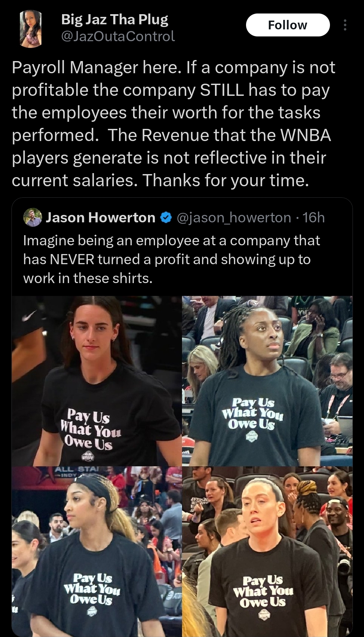Open the bottom-right photo in the grid
This screenshot has width=364, height=637.
tap(267, 551)
